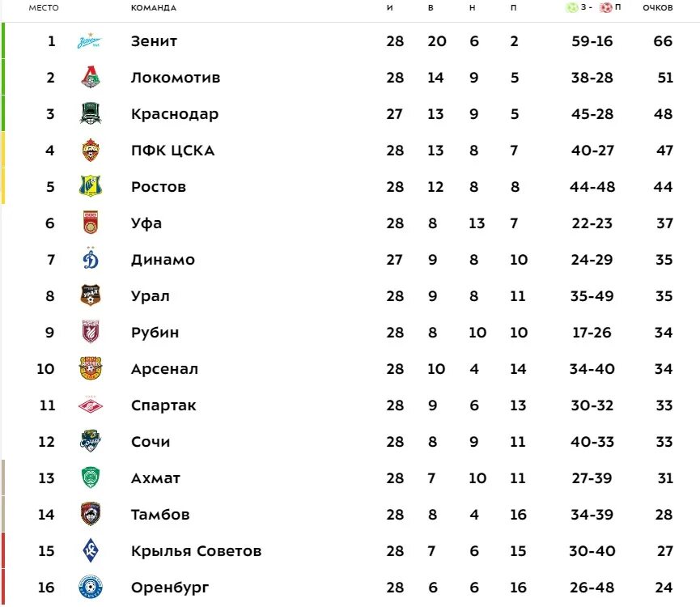Select the Сочи team name

151,442
